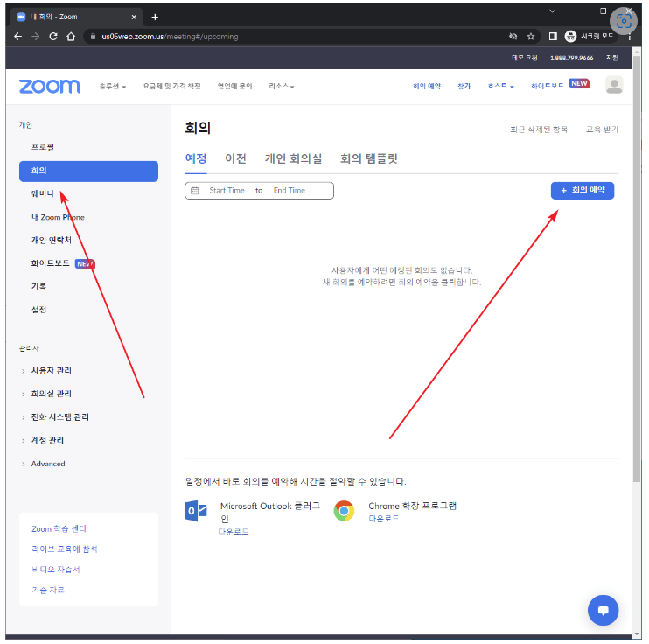649x644 pixels.
Task: Open Zoom 학습 센터 link
Action: 59,528
